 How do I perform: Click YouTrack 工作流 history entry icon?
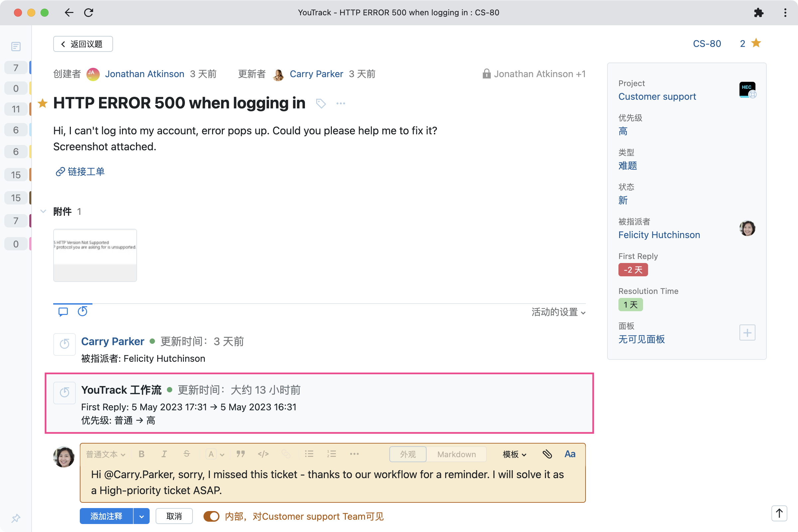click(x=64, y=393)
